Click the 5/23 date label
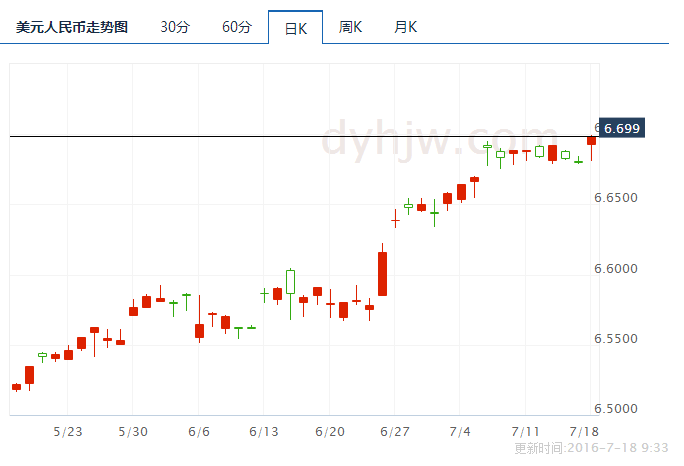The width and height of the screenshot is (684, 466). point(68,432)
